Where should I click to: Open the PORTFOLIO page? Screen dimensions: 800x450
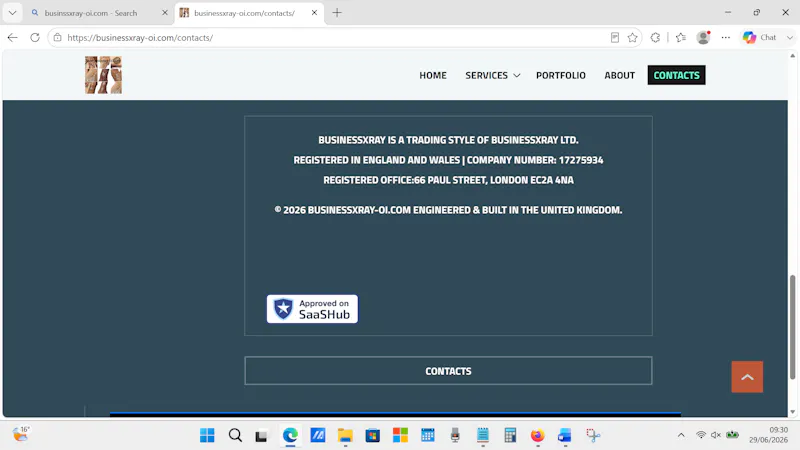tap(561, 75)
